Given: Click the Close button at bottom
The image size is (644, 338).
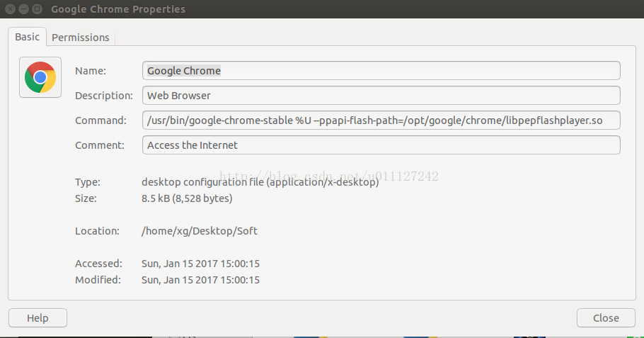Looking at the screenshot, I should coord(606,318).
